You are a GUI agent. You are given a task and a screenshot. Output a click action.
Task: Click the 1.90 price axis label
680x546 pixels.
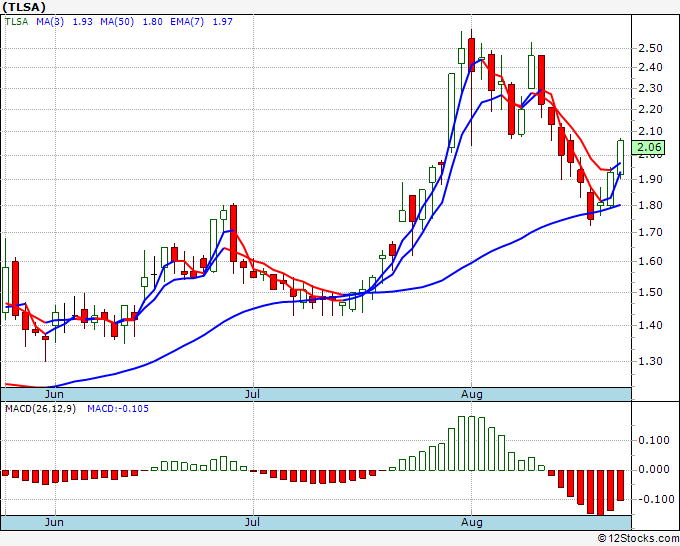click(x=651, y=179)
